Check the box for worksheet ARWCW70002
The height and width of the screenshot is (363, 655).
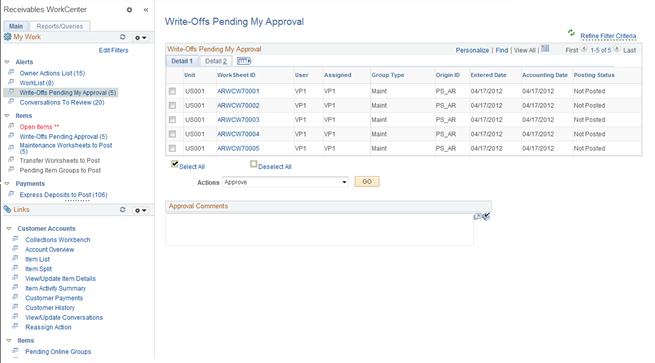(172, 105)
